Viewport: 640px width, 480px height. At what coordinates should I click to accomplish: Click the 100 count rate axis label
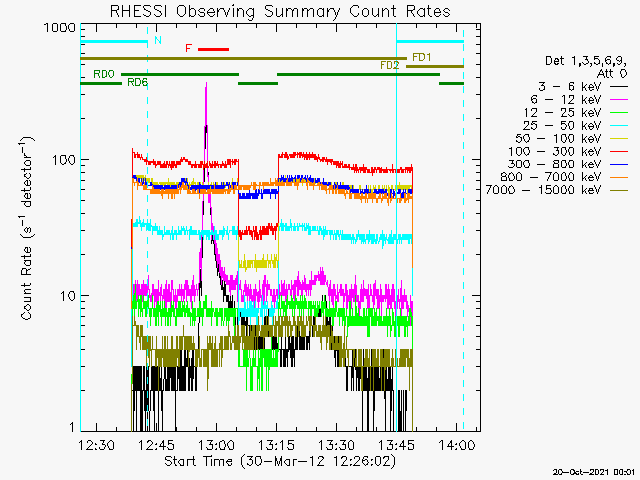[64, 160]
